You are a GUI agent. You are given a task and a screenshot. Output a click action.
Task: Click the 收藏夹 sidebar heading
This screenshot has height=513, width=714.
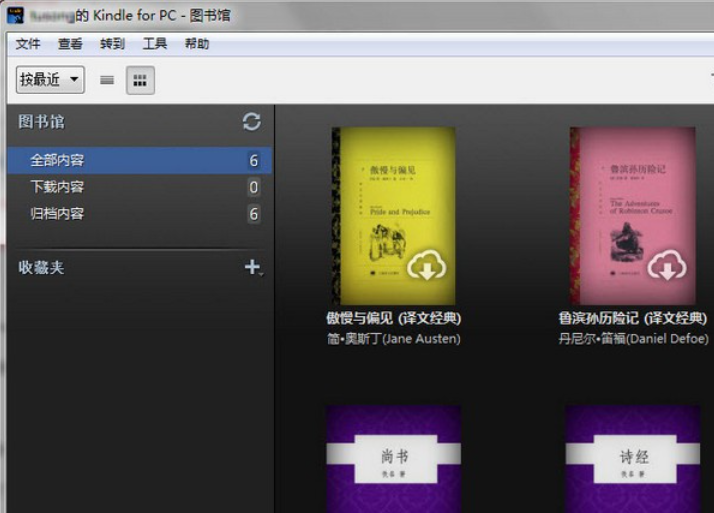tap(41, 268)
